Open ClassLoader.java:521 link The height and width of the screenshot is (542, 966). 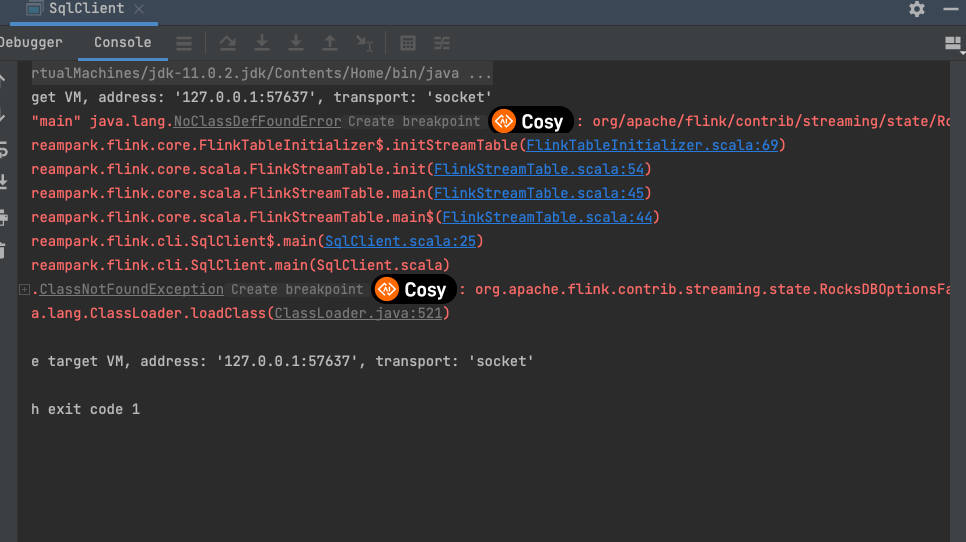pyautogui.click(x=359, y=313)
